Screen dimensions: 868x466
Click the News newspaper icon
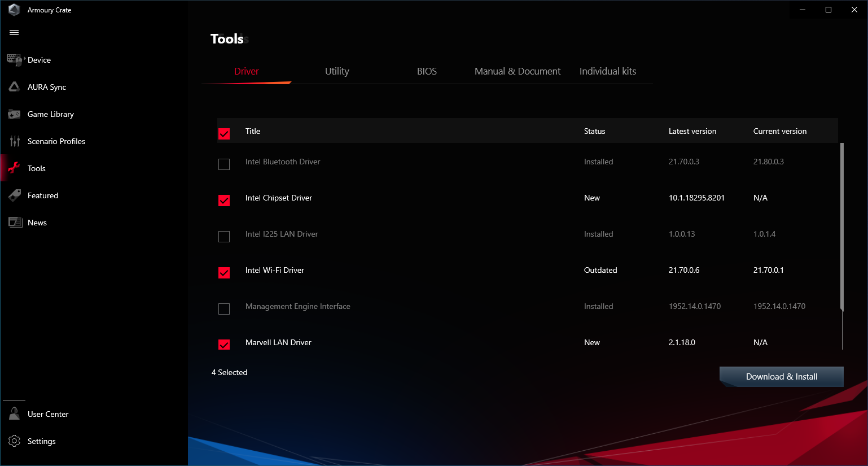click(15, 223)
